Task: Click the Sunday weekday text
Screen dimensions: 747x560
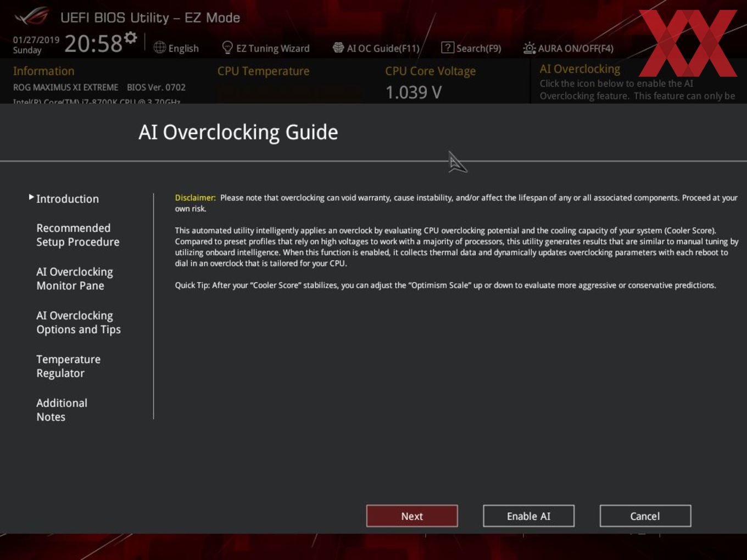Action: [27, 50]
